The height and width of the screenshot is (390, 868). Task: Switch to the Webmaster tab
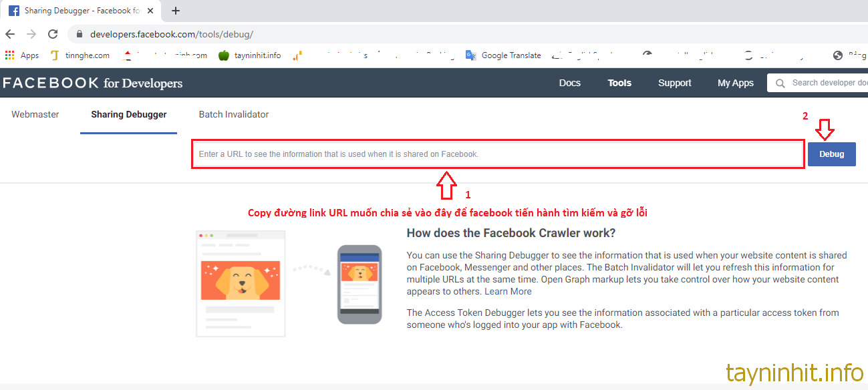tap(35, 114)
